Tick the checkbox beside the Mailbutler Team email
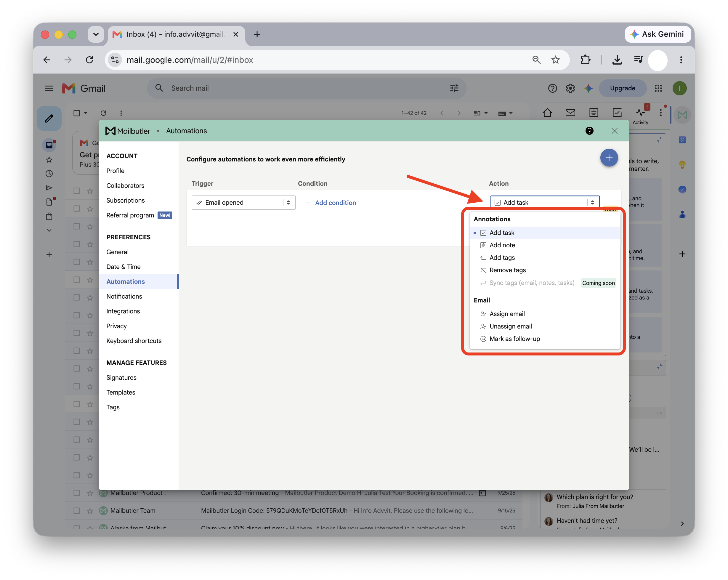 pos(77,510)
